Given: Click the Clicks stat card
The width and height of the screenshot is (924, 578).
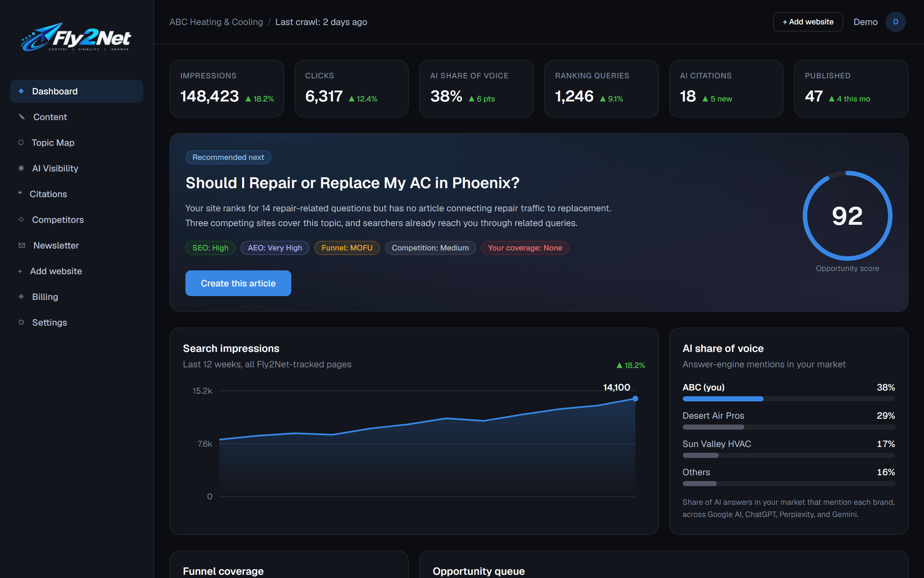Looking at the screenshot, I should point(351,88).
